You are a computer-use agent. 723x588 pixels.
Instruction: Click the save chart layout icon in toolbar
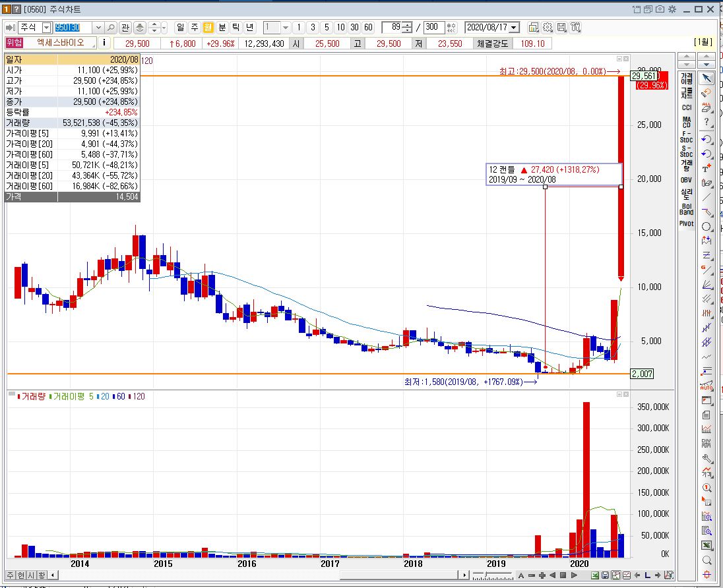(561, 28)
